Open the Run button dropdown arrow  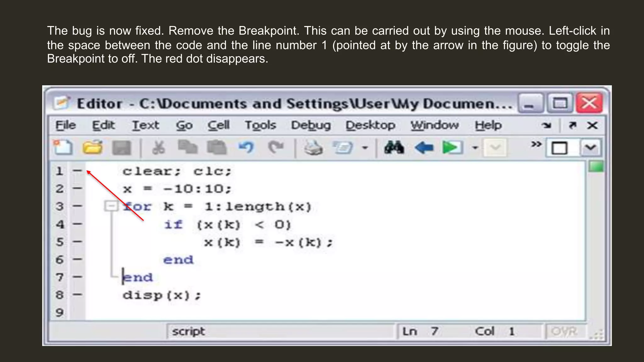475,148
